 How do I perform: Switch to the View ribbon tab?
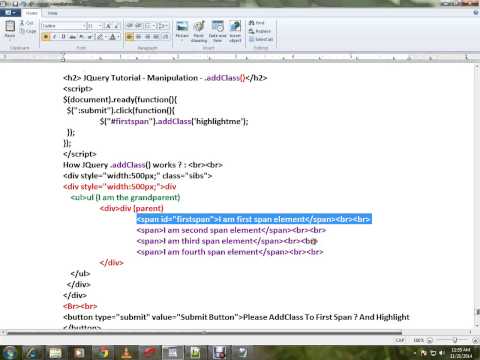tap(53, 13)
